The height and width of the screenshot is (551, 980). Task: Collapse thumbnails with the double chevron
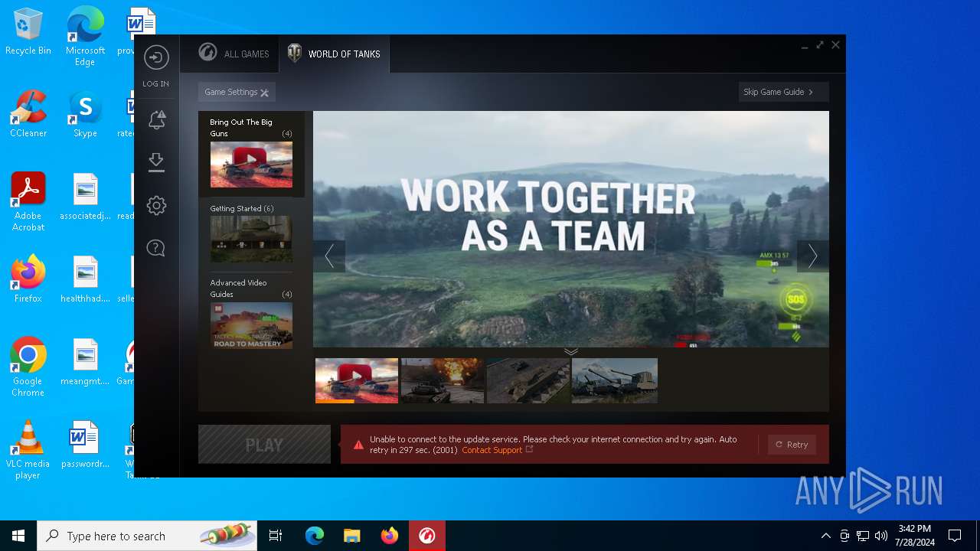coord(570,352)
